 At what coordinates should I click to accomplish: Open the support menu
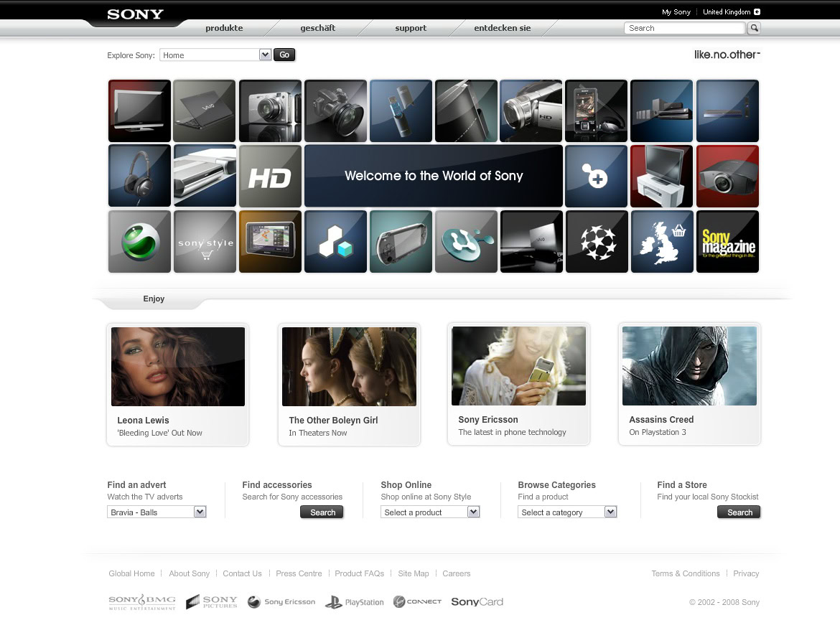click(x=411, y=28)
